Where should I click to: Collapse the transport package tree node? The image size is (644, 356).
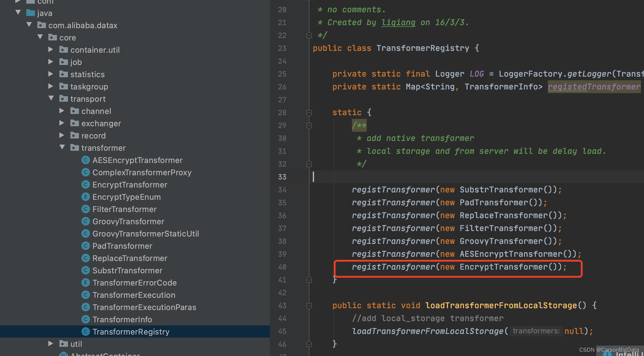tap(51, 98)
